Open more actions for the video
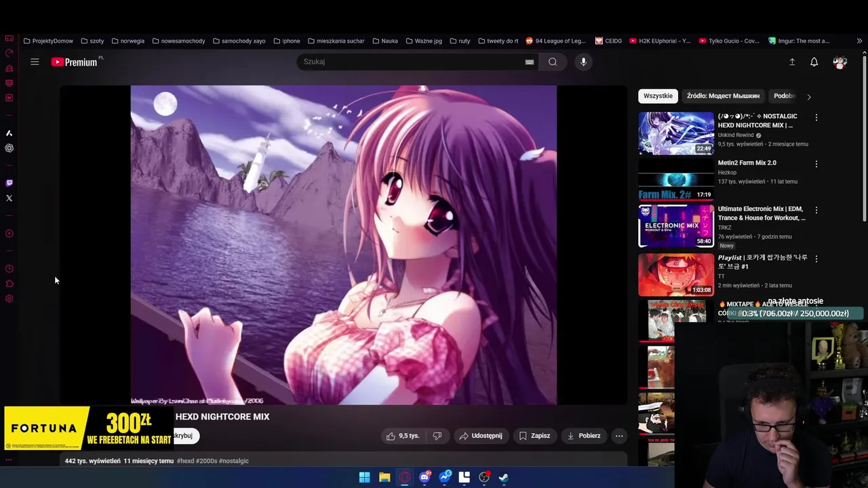 pyautogui.click(x=619, y=436)
